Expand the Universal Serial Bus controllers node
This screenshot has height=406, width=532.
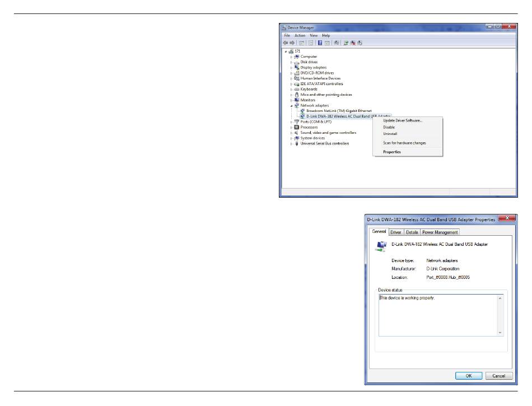pos(291,144)
